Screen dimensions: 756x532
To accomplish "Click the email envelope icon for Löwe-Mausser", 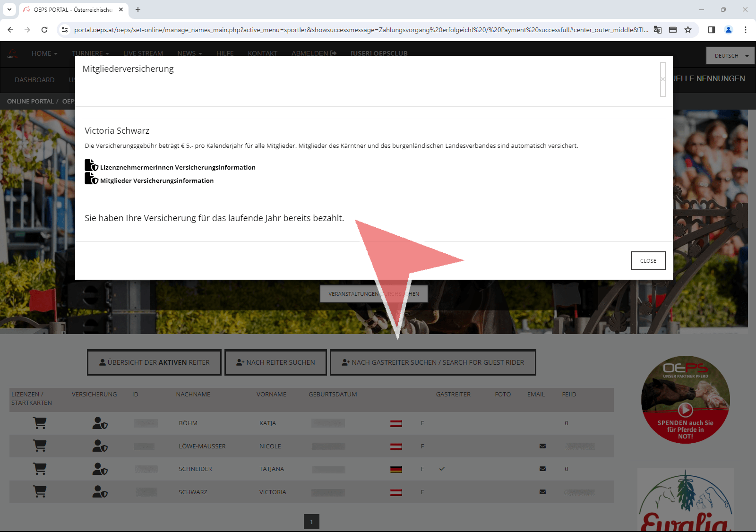I will [x=542, y=446].
